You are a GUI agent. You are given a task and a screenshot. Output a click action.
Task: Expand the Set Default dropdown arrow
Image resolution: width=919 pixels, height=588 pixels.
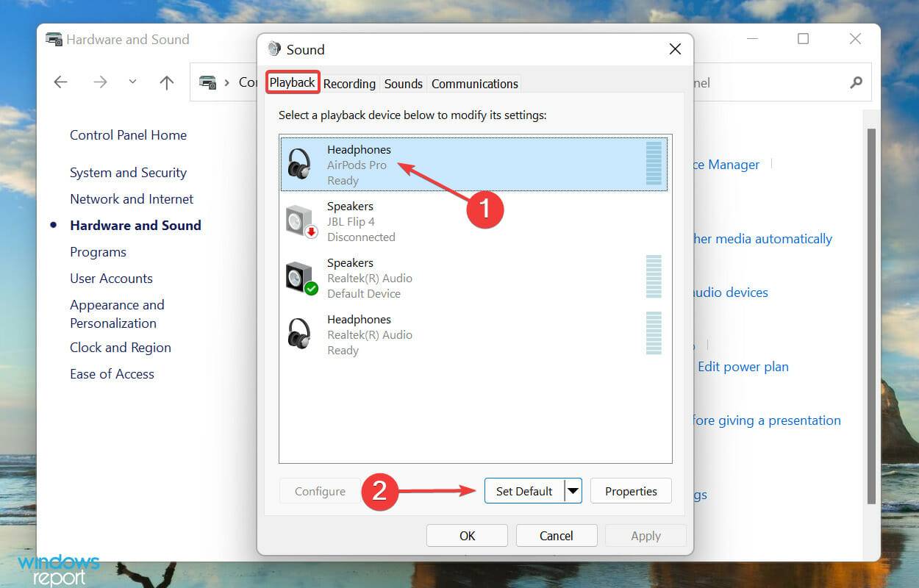pyautogui.click(x=573, y=491)
